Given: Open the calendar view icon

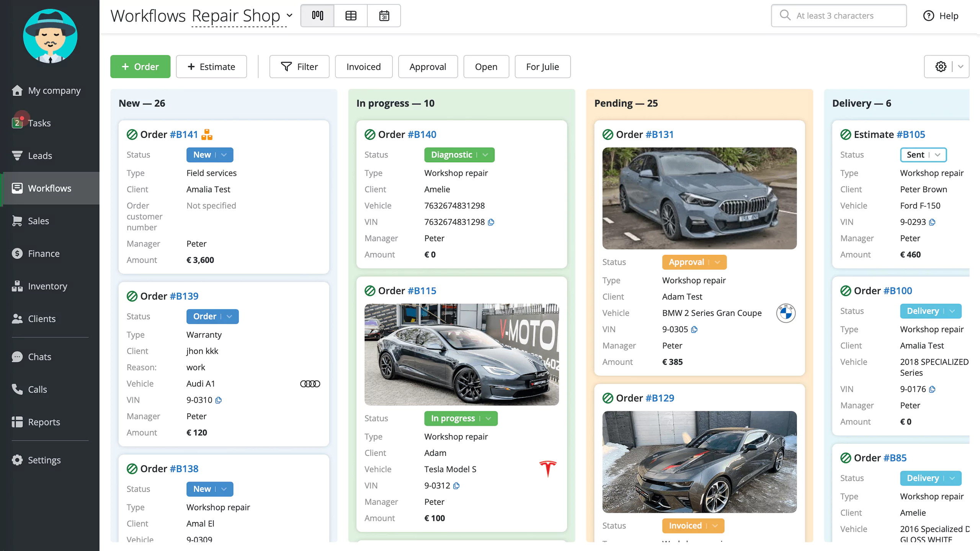Looking at the screenshot, I should [384, 15].
